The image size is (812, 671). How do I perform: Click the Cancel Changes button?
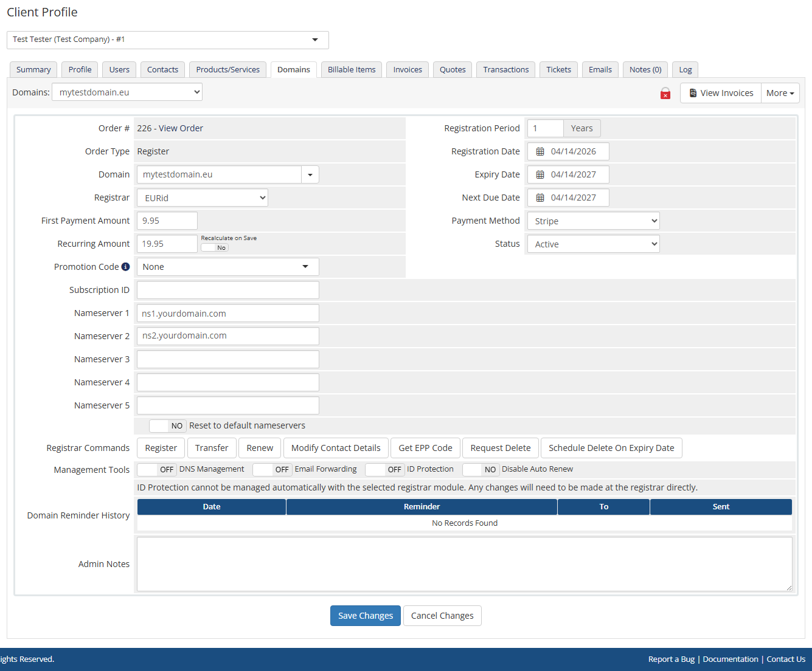(442, 616)
